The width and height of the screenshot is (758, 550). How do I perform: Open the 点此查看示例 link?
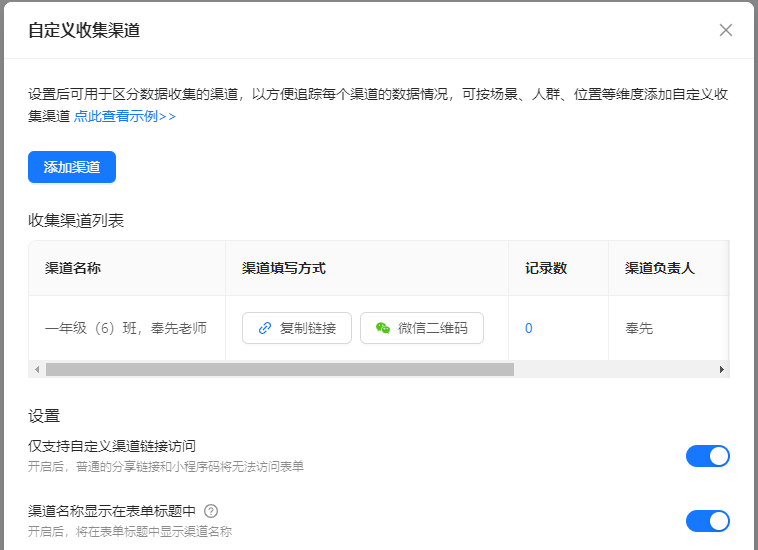click(125, 116)
